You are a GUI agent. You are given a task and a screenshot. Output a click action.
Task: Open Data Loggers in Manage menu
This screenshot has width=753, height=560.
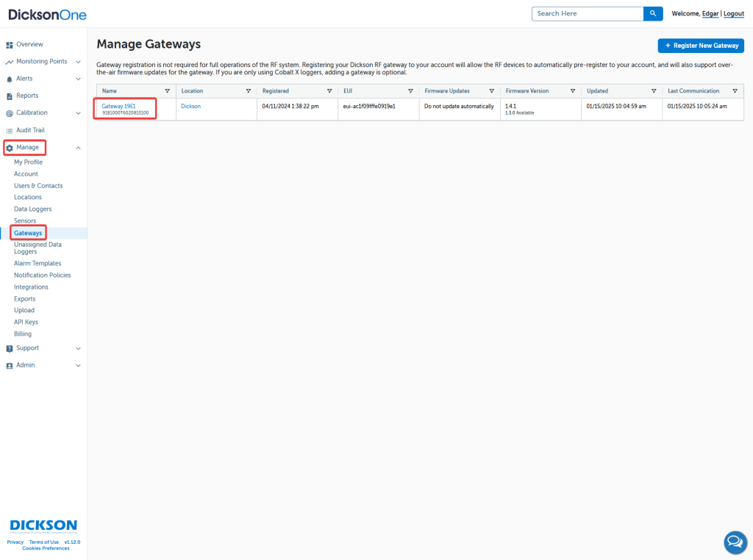(x=32, y=209)
